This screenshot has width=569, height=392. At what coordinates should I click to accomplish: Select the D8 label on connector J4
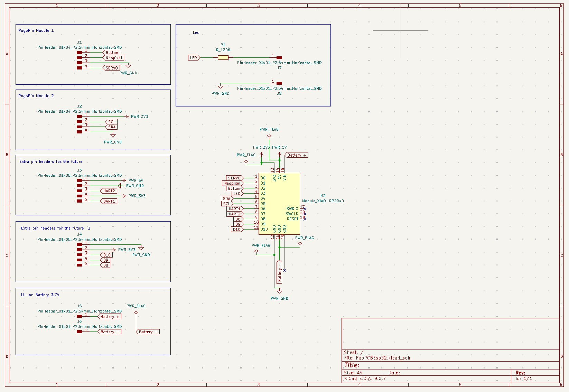point(105,265)
